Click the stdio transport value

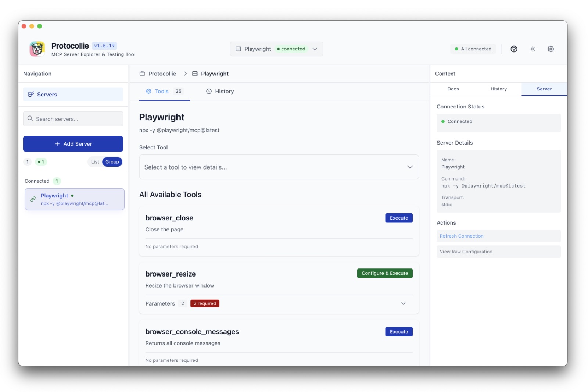(x=447, y=204)
